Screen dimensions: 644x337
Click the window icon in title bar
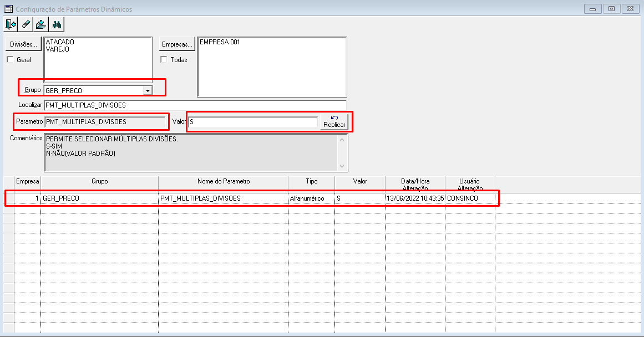coord(8,9)
